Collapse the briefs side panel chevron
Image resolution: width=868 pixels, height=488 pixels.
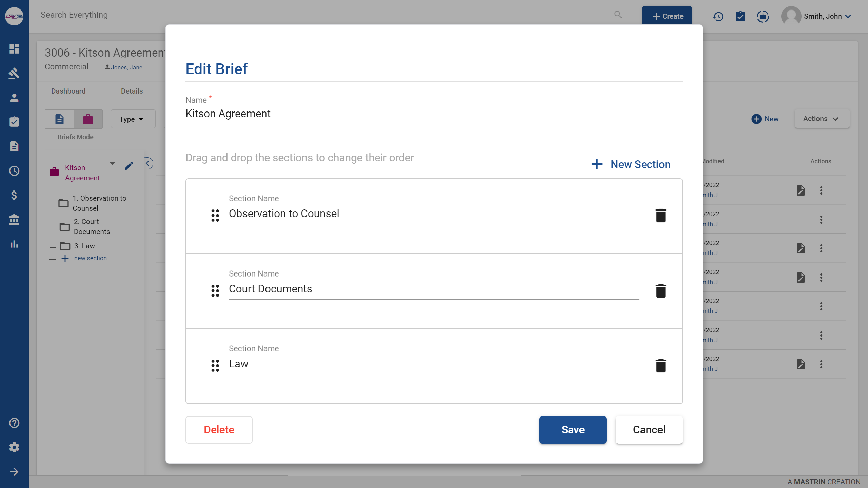(x=148, y=163)
